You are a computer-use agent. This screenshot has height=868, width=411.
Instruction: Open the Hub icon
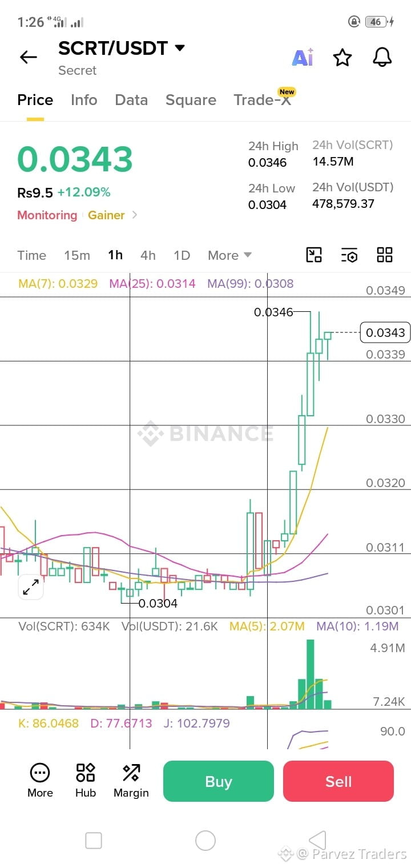(86, 781)
